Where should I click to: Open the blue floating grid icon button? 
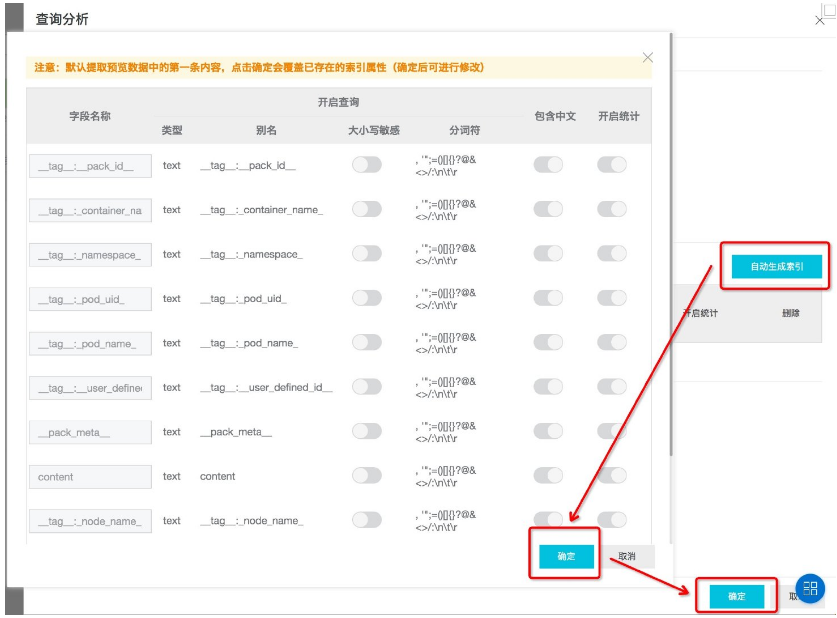point(810,588)
